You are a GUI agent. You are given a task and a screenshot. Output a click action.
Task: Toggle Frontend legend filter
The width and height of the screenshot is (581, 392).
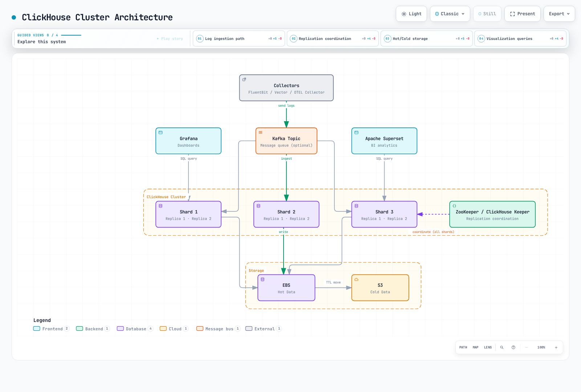pyautogui.click(x=51, y=329)
